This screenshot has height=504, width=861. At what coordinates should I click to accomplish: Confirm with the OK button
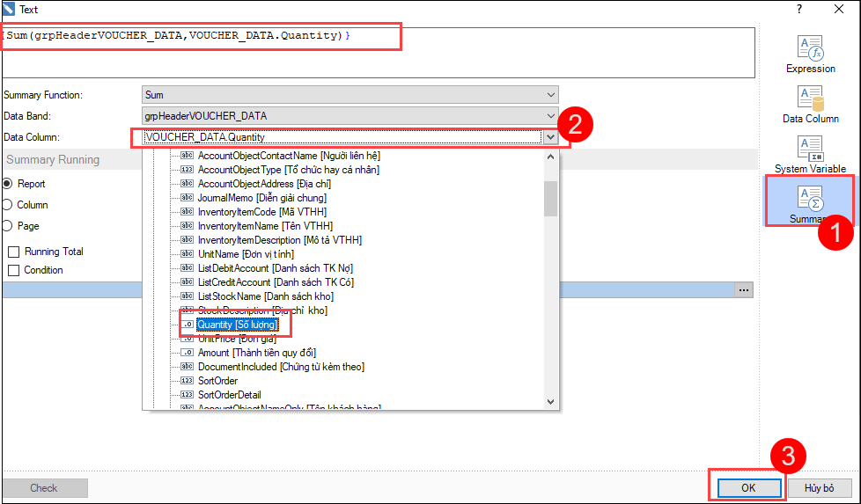[747, 487]
